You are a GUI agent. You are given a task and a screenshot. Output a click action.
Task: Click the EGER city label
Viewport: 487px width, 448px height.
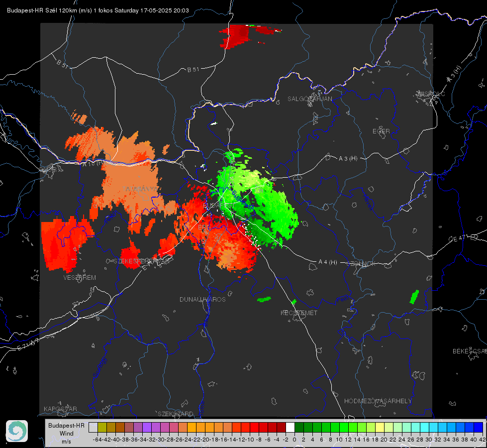point(381,131)
